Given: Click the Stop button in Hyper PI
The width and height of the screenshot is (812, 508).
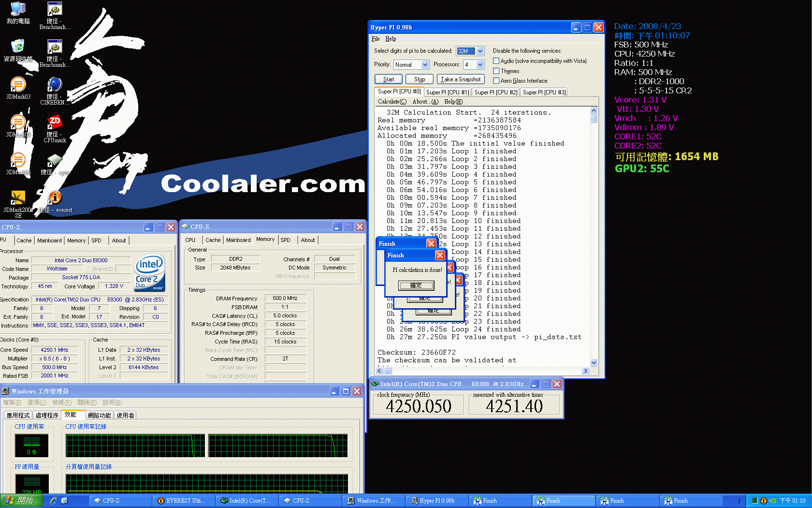Looking at the screenshot, I should click(420, 79).
